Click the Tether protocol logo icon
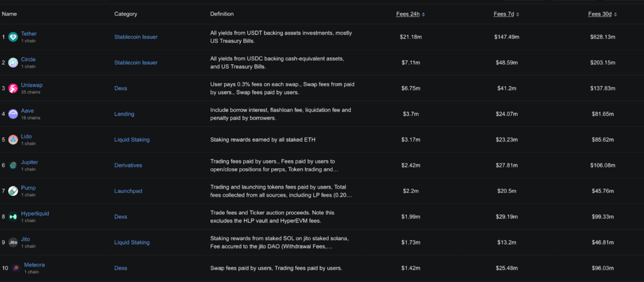This screenshot has height=282, width=644. (x=13, y=37)
